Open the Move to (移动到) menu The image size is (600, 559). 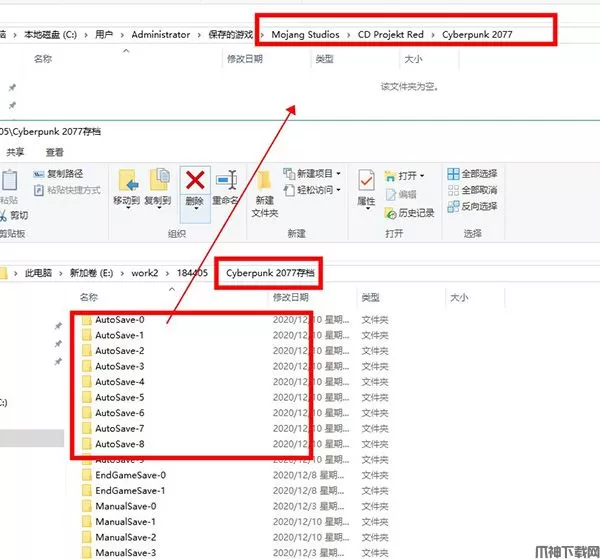127,189
